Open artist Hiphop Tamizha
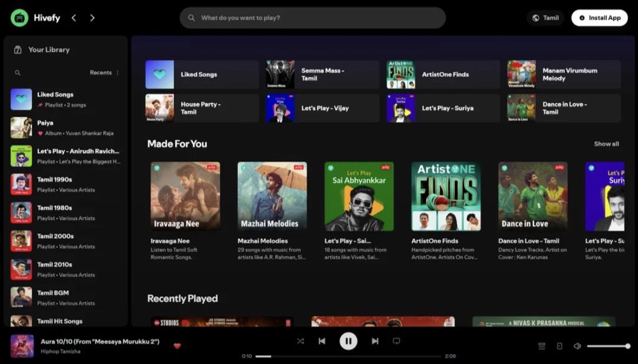Screen dimensions: 638x364 [60, 352]
